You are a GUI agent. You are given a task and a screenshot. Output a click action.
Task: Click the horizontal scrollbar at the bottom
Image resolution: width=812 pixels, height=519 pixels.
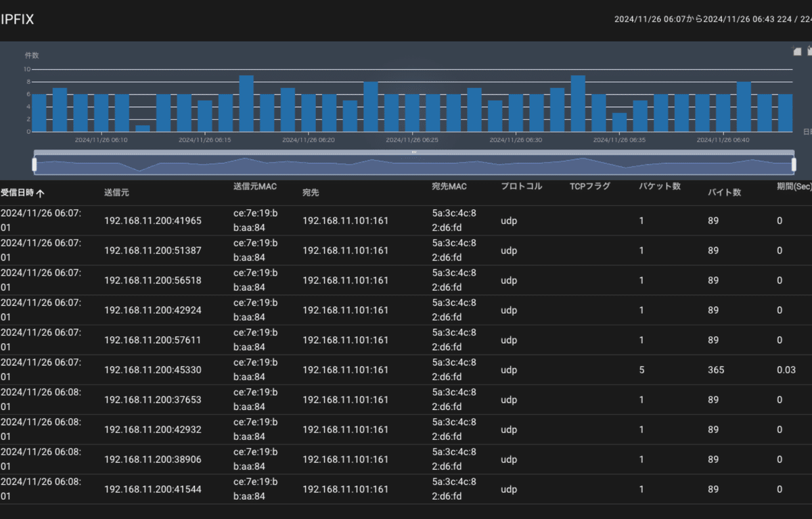point(406,514)
